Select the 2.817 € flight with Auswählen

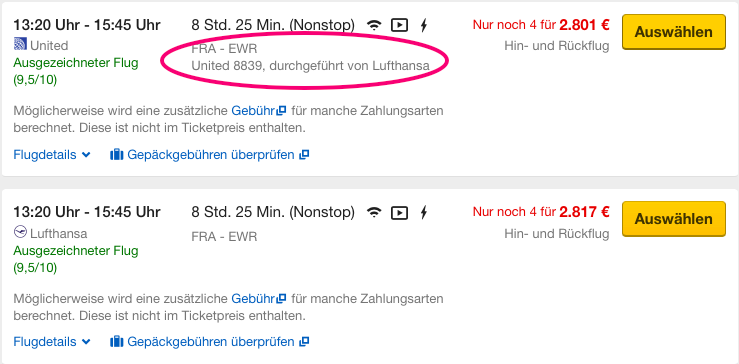click(x=673, y=219)
